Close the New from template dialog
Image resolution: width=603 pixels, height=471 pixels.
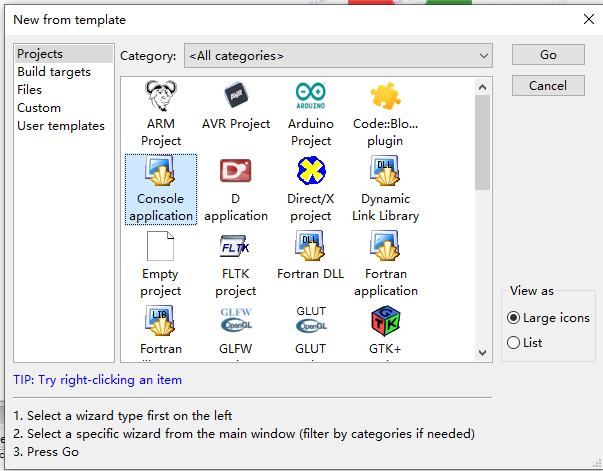coord(588,19)
